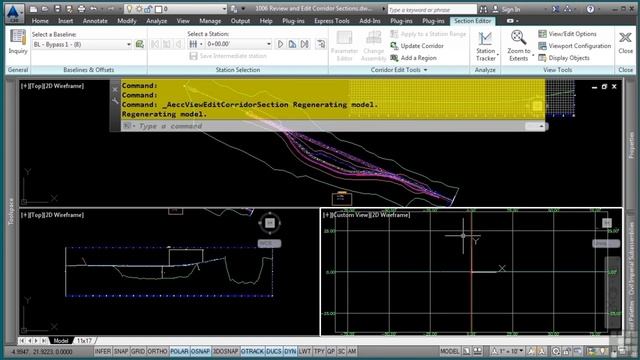
Task: Open the Select a Baseline dropdown
Action: click(x=82, y=44)
